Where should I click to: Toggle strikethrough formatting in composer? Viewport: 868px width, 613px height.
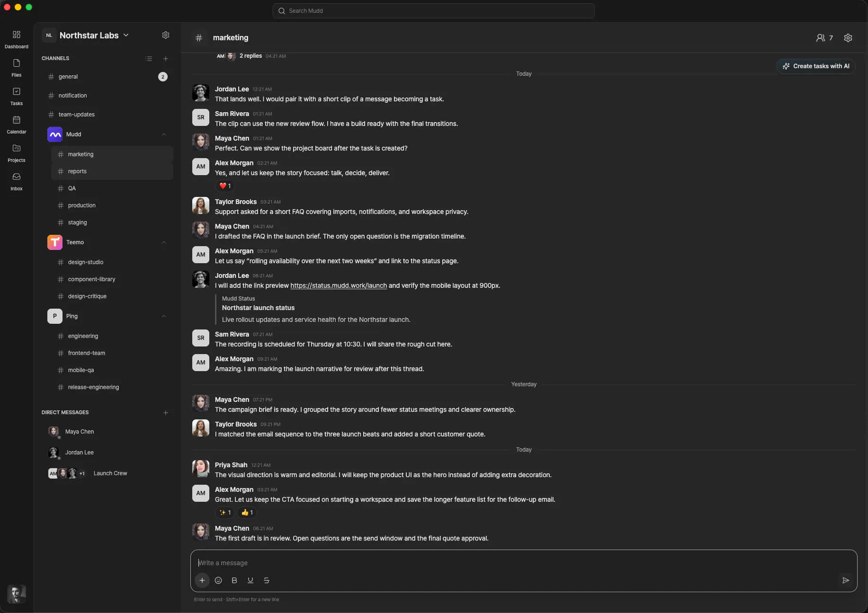pyautogui.click(x=267, y=580)
